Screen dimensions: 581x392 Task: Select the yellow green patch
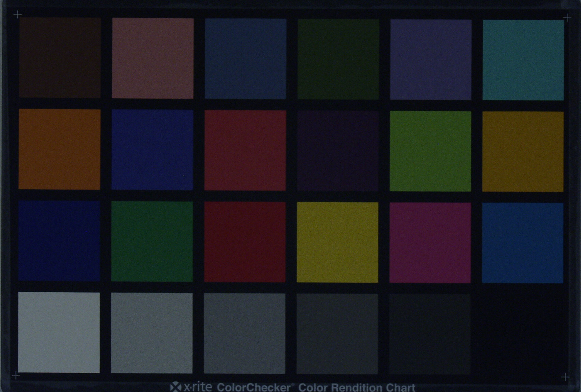(430, 151)
